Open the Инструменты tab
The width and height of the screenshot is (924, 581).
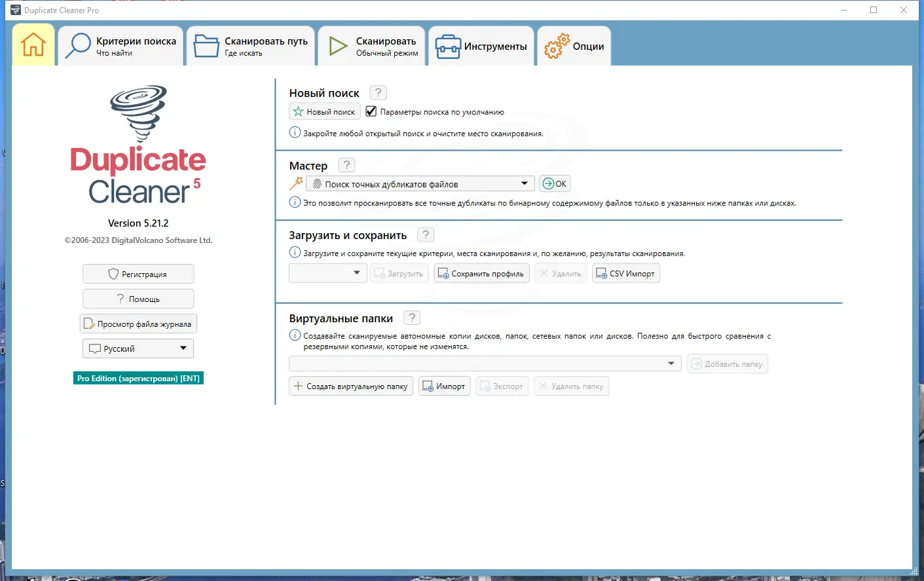click(x=481, y=46)
